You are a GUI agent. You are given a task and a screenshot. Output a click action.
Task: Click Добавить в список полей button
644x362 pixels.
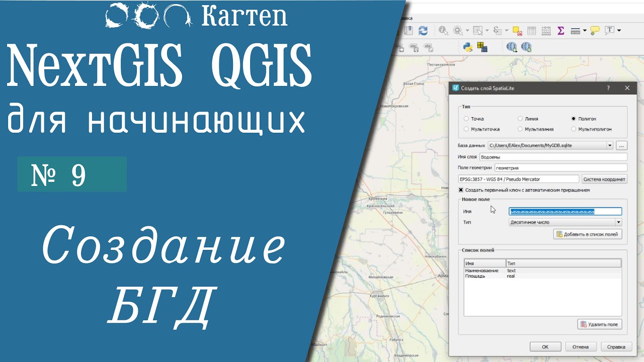588,234
